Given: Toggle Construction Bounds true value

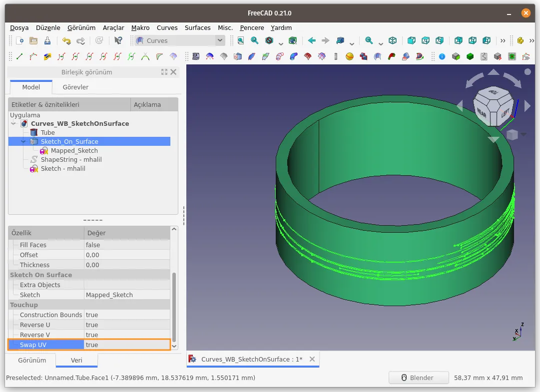Looking at the screenshot, I should pyautogui.click(x=127, y=315).
